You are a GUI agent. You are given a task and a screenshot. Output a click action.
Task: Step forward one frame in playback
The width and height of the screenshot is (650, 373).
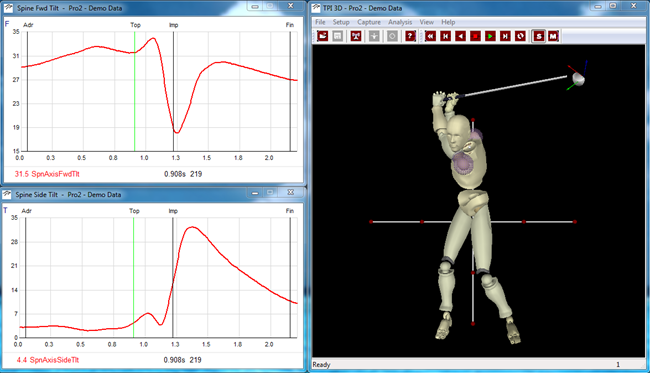(x=505, y=36)
